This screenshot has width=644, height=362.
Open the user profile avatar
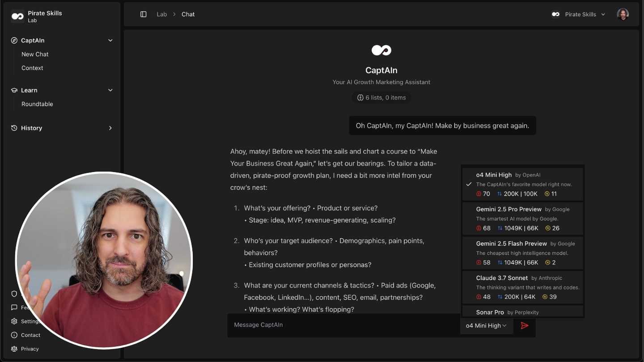pyautogui.click(x=623, y=14)
